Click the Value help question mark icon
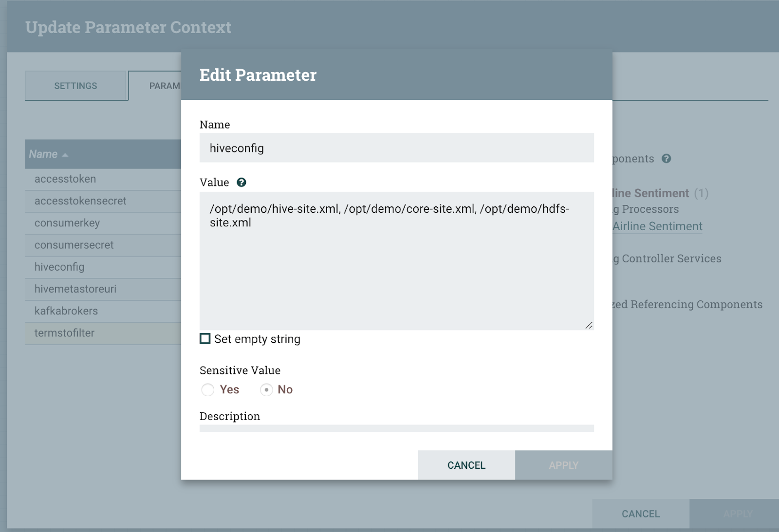The image size is (779, 532). click(x=241, y=183)
